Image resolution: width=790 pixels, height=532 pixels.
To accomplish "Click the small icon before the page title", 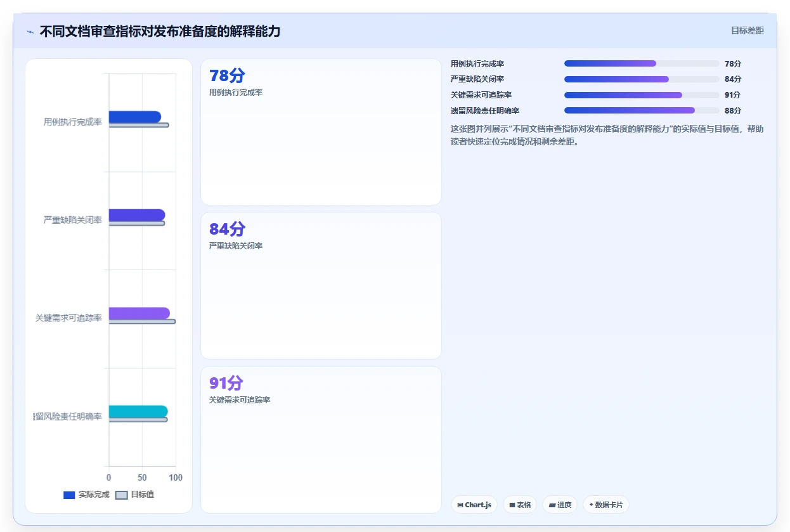I will tap(30, 32).
